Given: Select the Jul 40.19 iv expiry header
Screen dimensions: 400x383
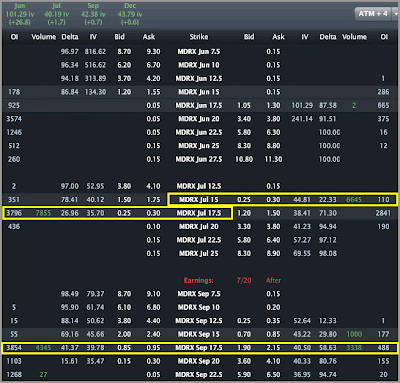Looking at the screenshot, I should pos(56,14).
